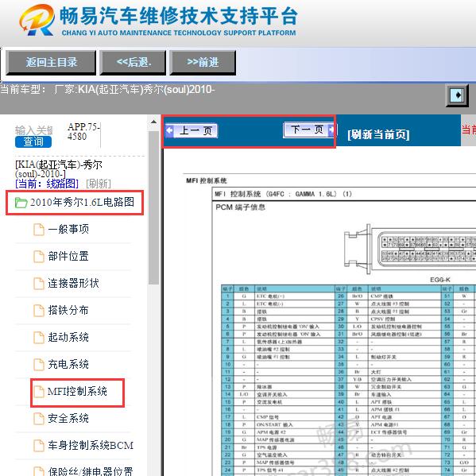
Task: Click the document icon beside 车身控制系统BCM
Action: [39, 446]
